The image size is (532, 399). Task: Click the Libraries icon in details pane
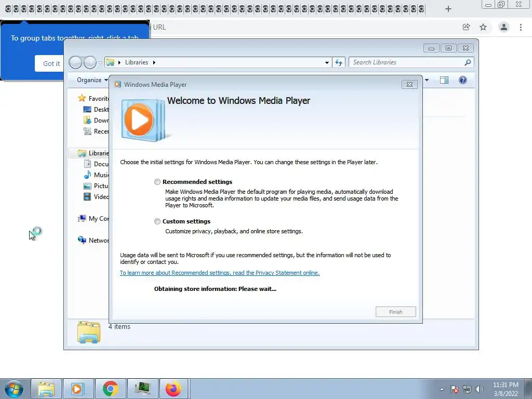tap(88, 332)
